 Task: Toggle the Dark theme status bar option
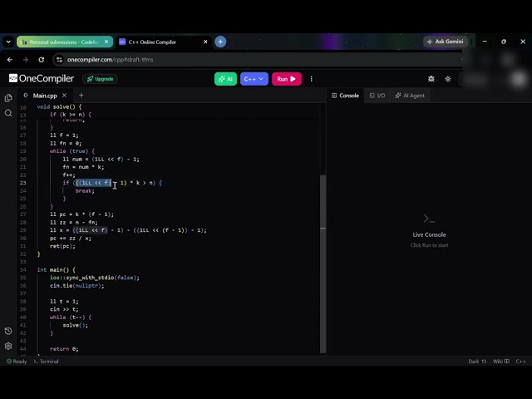tap(477, 362)
